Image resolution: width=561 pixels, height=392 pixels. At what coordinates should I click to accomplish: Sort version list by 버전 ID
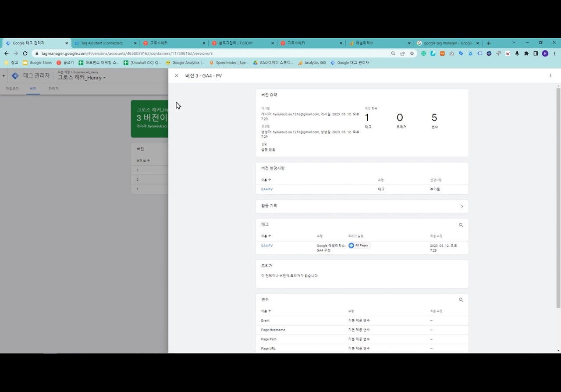(143, 160)
